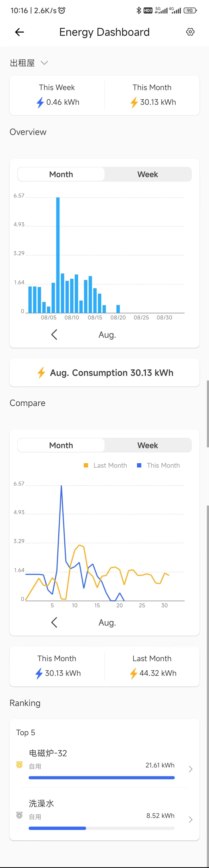The height and width of the screenshot is (868, 209).
Task: Tap the Last Month 44.32 kWh summary
Action: click(x=152, y=666)
